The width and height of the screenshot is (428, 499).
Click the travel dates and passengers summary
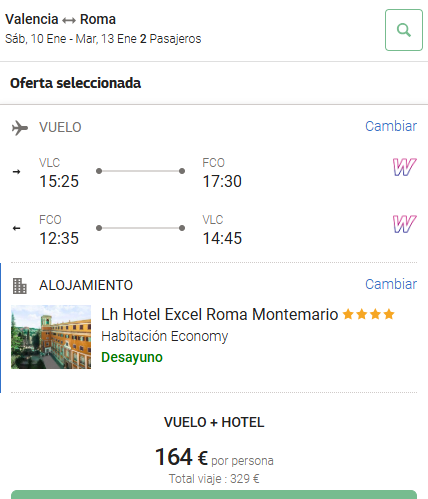(103, 39)
